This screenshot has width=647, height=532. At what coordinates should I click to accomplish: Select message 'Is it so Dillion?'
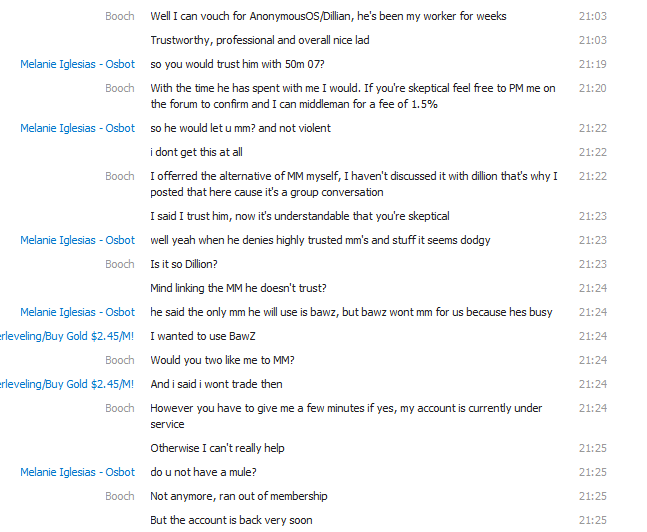coord(184,264)
